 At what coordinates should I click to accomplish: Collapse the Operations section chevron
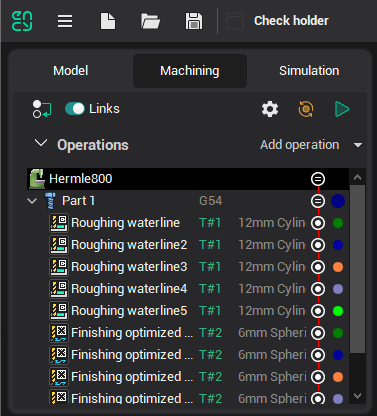click(41, 143)
